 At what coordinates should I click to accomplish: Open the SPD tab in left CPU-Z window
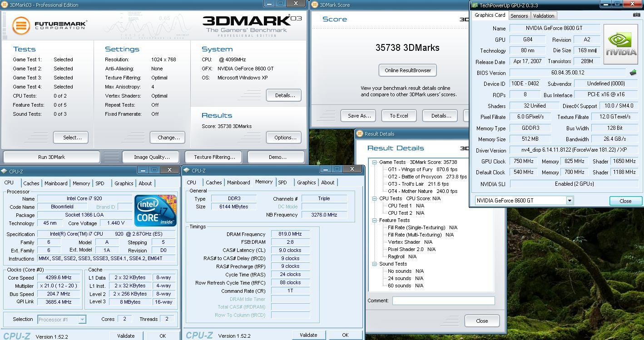pyautogui.click(x=100, y=183)
